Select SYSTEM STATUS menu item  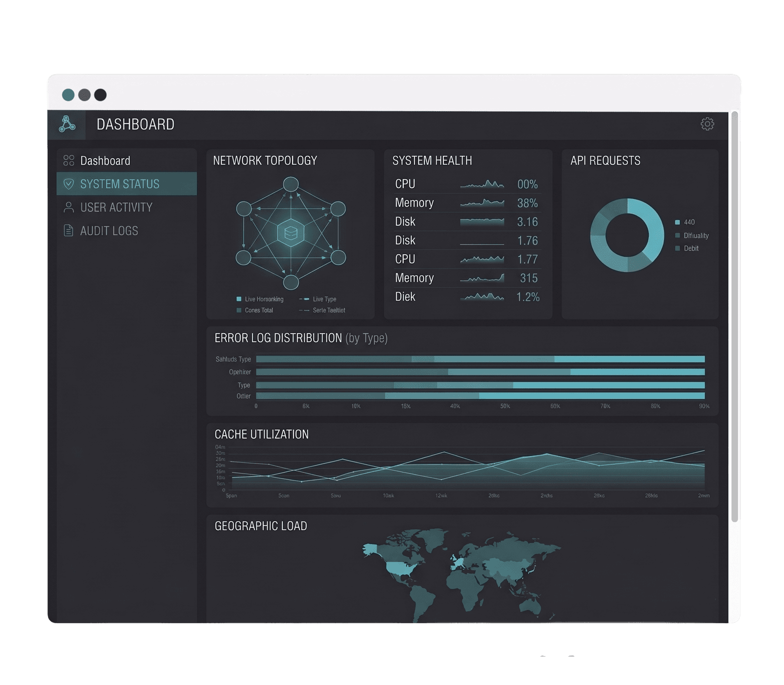[x=126, y=184]
